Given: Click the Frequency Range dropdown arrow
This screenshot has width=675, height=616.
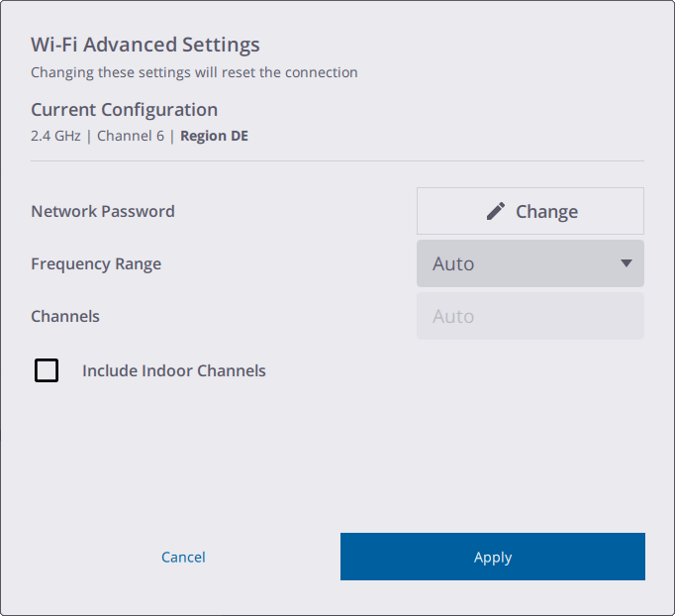Looking at the screenshot, I should pyautogui.click(x=626, y=263).
